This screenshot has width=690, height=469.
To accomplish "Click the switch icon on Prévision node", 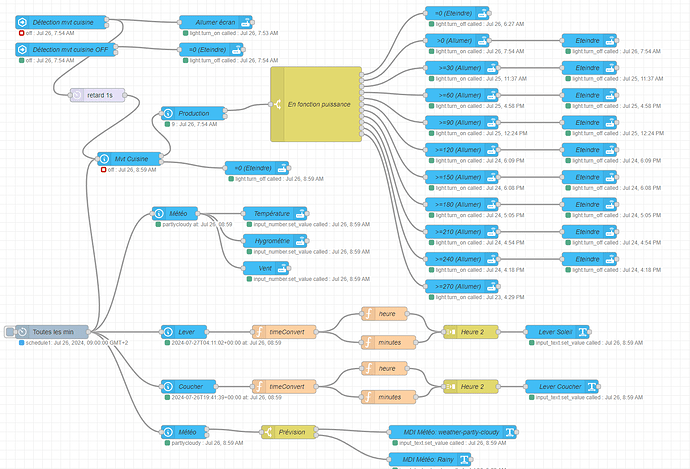I will (x=268, y=432).
